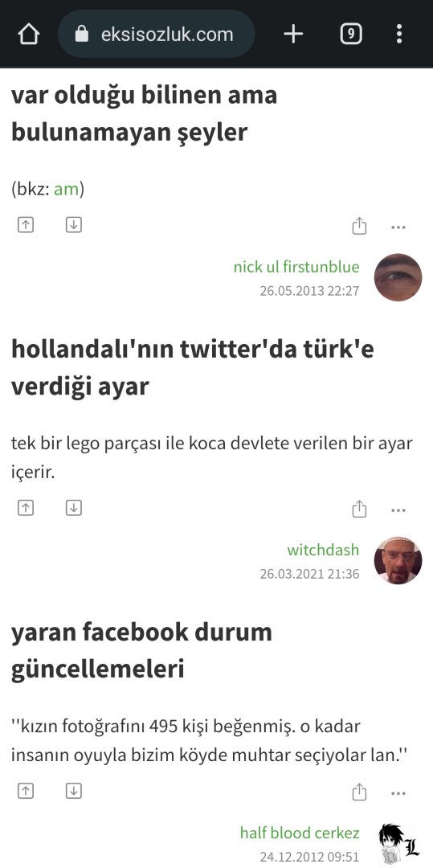Open a new tab with the plus icon
433x868 pixels.
tap(294, 35)
